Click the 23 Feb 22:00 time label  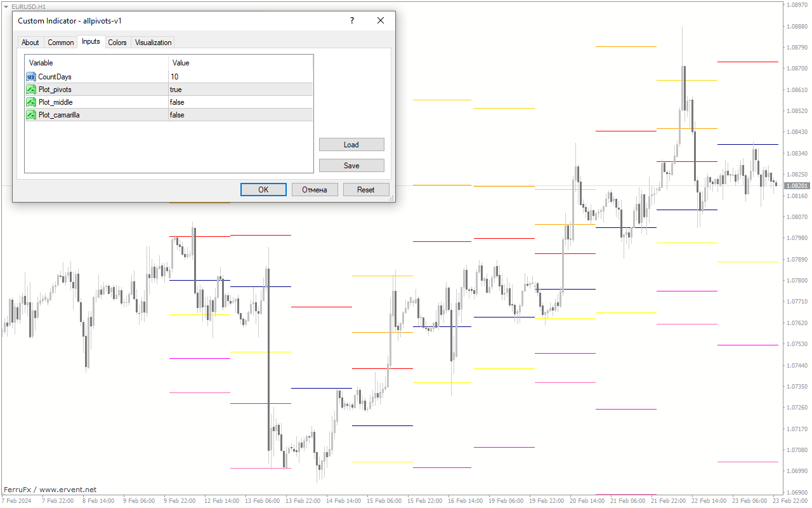pos(789,501)
